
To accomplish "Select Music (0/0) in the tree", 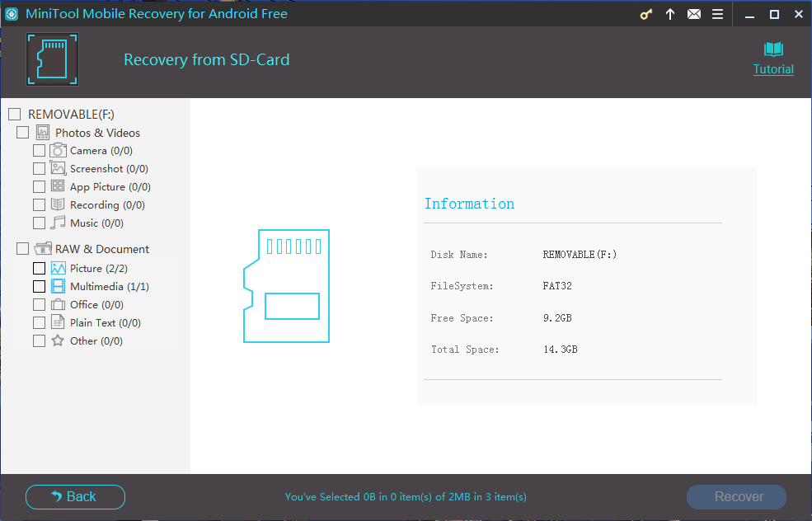I will click(96, 223).
